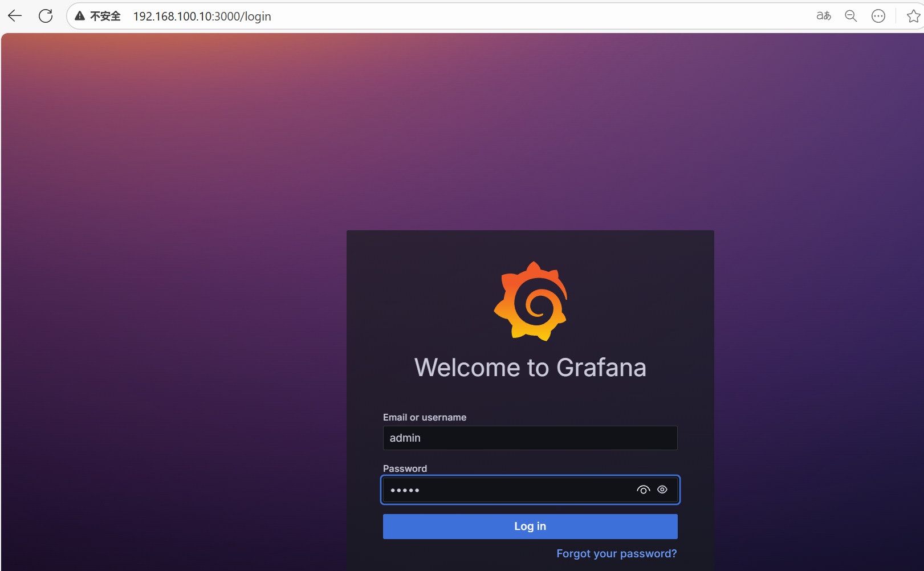Focus the Email or username field
924x571 pixels.
click(530, 438)
